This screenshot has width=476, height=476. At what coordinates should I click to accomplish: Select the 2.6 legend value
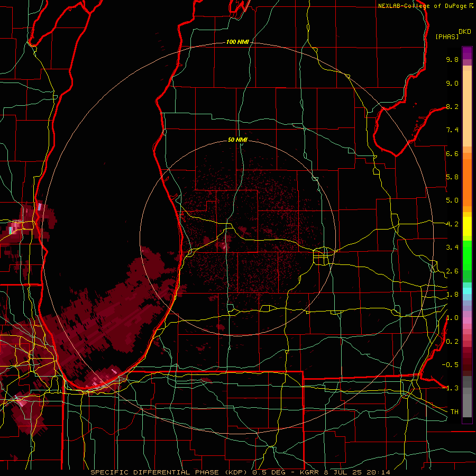(x=452, y=271)
